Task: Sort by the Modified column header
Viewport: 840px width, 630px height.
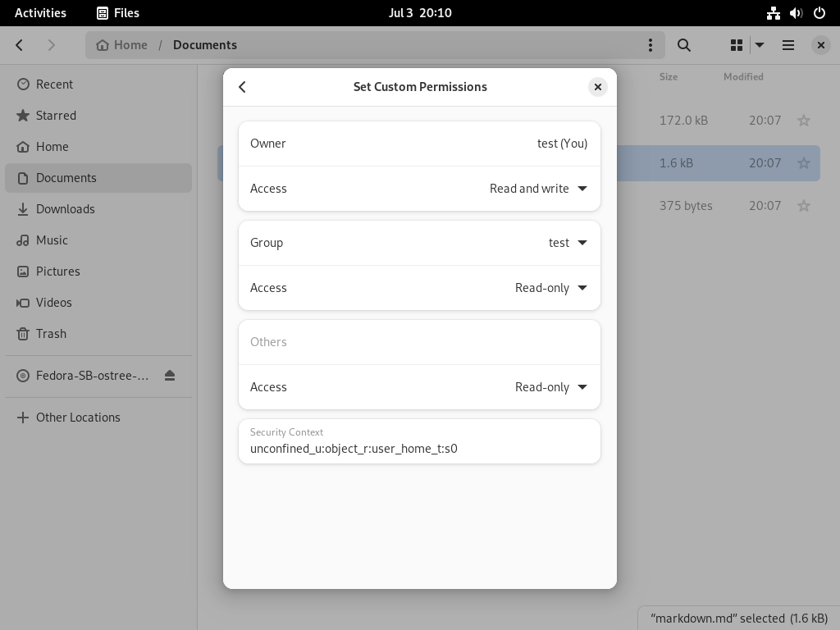Action: click(743, 76)
